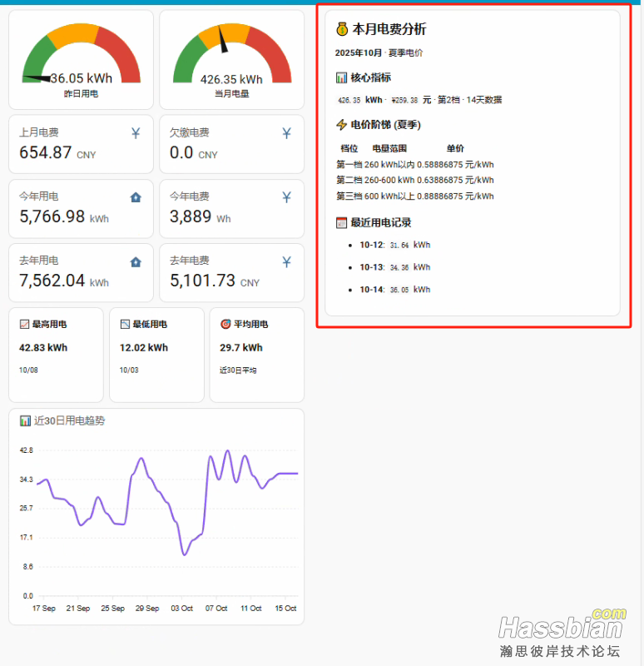Select the 7,562.04 kWh last year usage value

tap(52, 281)
